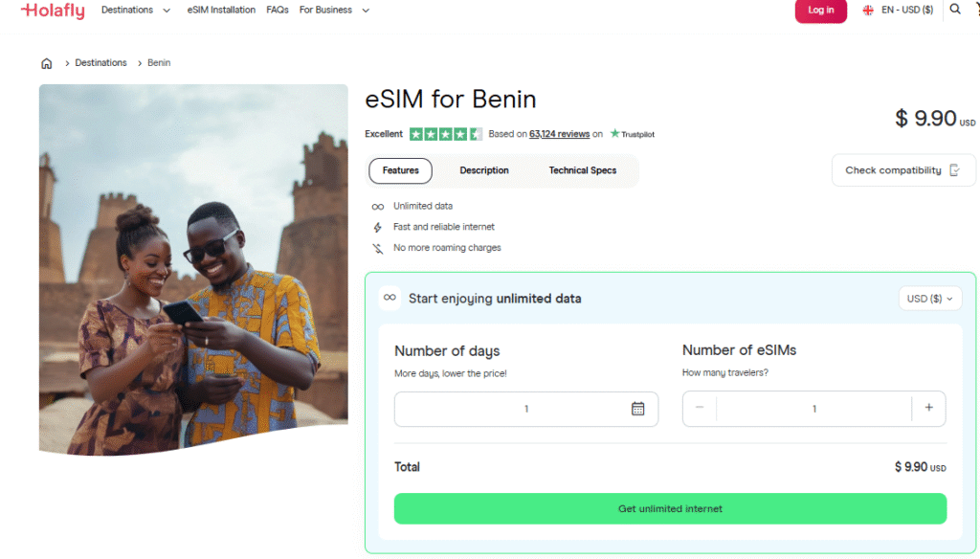980x559 pixels.
Task: Click the infinity icon next to Unlimited data
Action: click(x=379, y=206)
